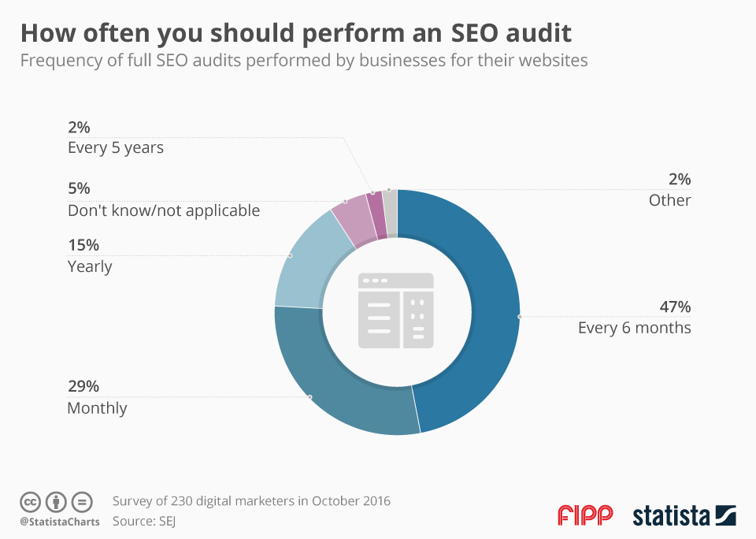Click the Every 5 years label
The image size is (756, 539).
(116, 147)
